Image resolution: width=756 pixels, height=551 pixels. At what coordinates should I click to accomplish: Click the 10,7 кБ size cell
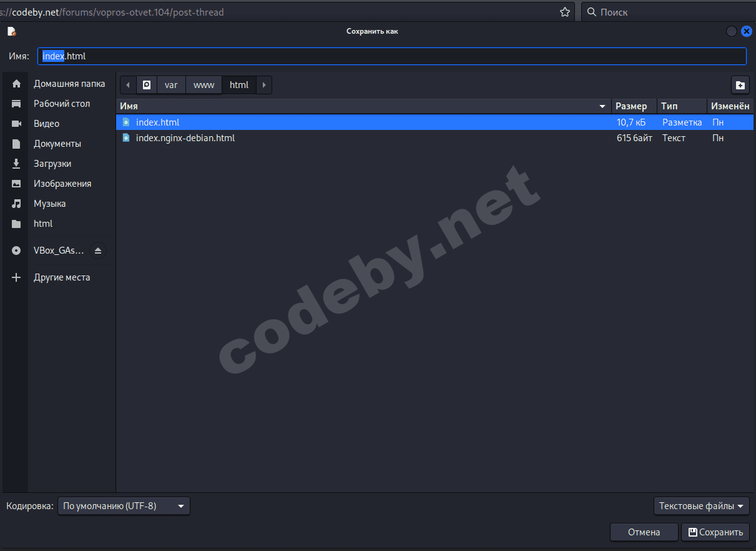pos(631,122)
